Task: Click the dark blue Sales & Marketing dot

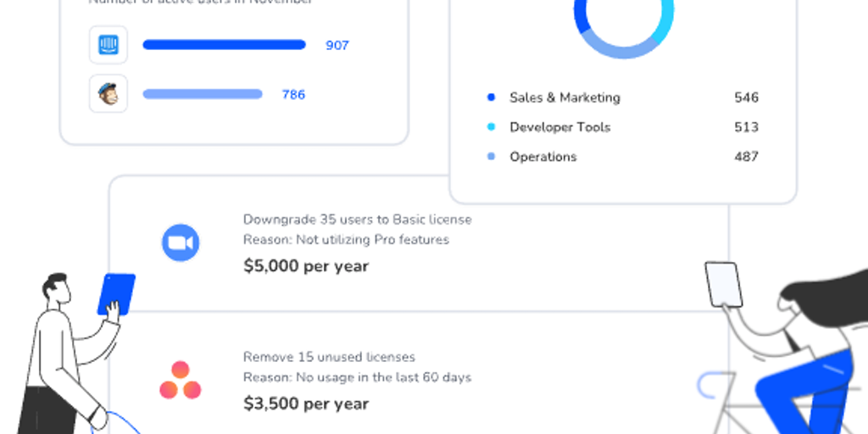Action: point(491,97)
